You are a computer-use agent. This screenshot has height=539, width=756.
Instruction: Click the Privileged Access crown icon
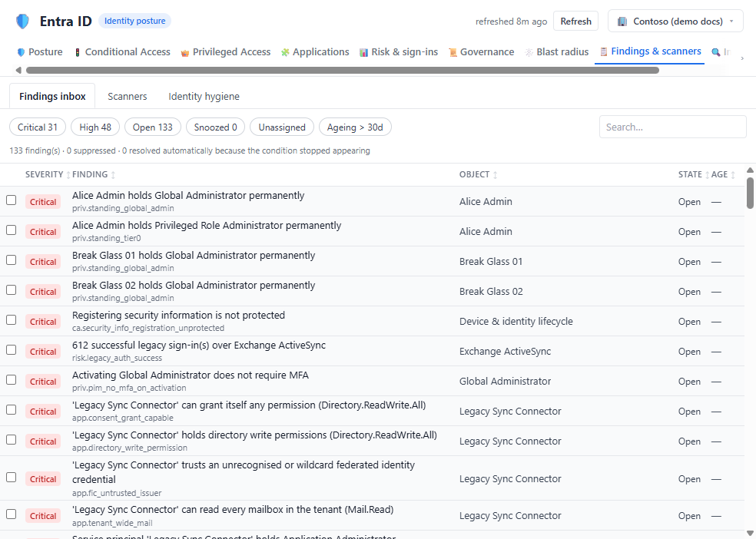[184, 52]
